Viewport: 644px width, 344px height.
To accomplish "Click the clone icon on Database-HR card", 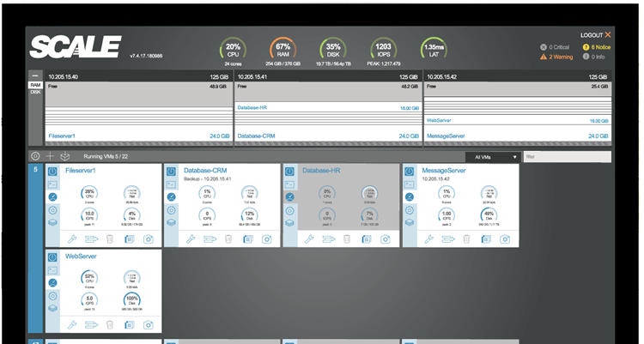I will (x=367, y=238).
